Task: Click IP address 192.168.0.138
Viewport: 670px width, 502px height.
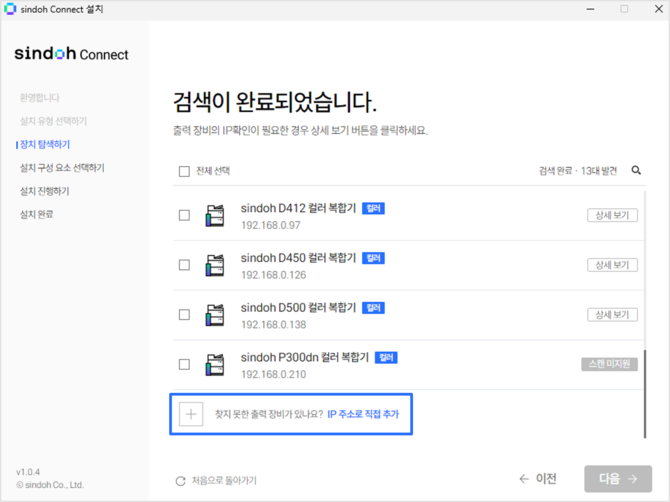Action: point(273,325)
